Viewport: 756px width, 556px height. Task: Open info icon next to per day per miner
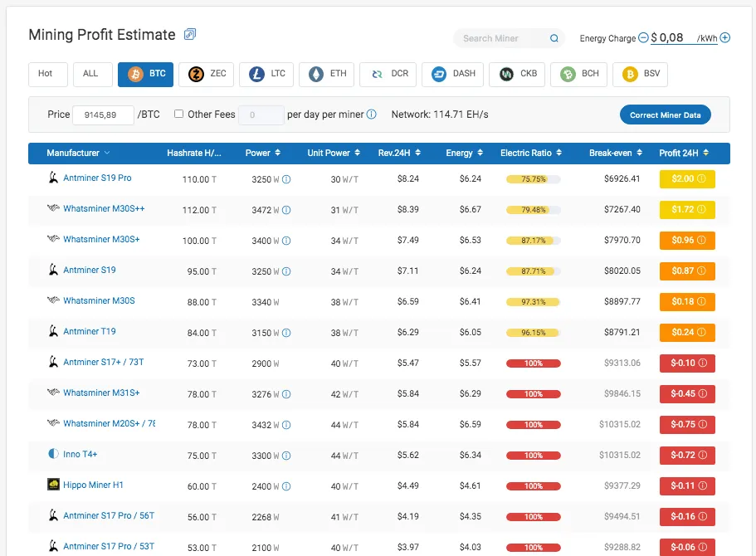pos(371,115)
